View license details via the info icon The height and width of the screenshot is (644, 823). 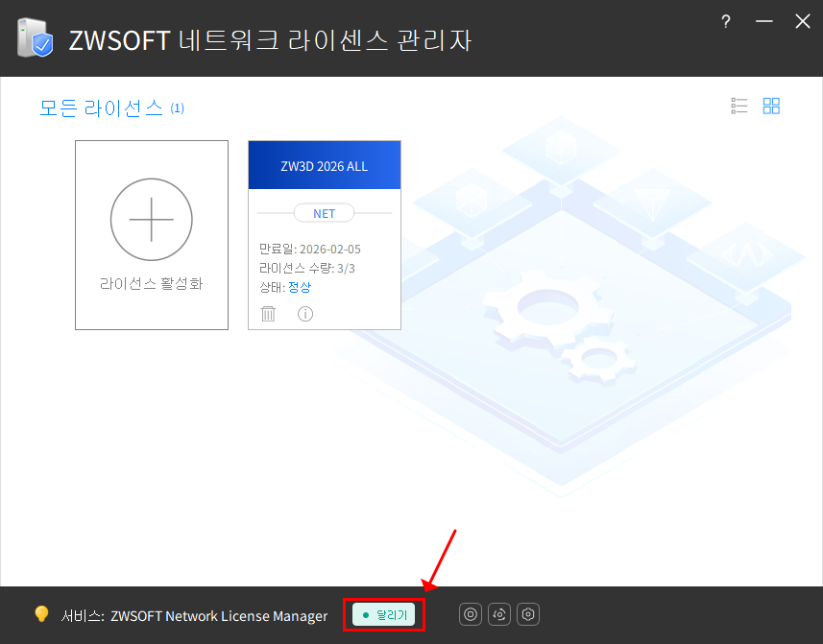[304, 314]
